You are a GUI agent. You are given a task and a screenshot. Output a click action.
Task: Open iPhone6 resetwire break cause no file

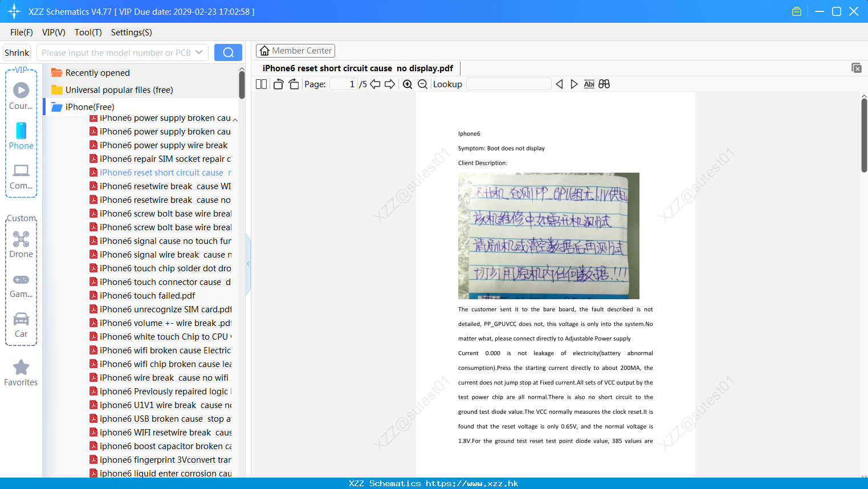(x=160, y=200)
